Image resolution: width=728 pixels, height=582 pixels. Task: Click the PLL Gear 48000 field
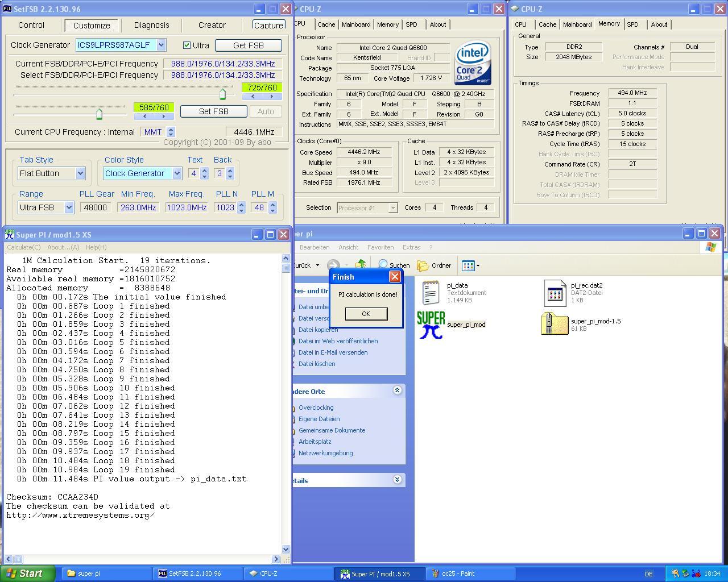tap(96, 207)
